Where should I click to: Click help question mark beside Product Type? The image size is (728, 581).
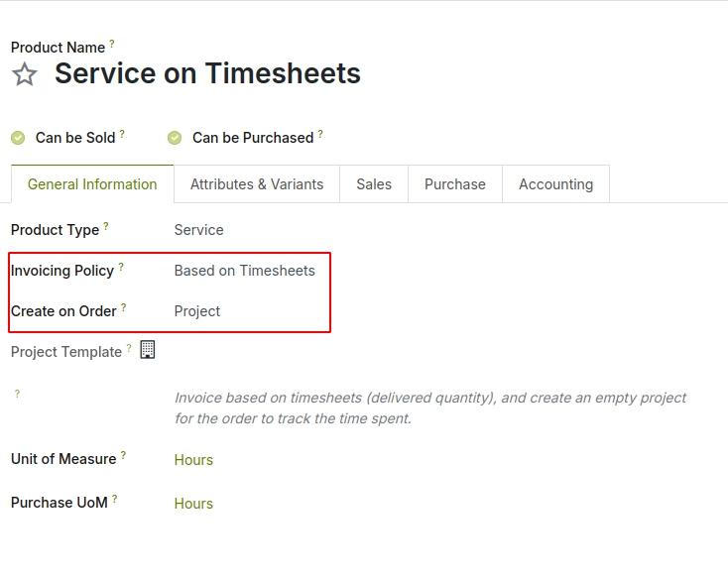[106, 226]
